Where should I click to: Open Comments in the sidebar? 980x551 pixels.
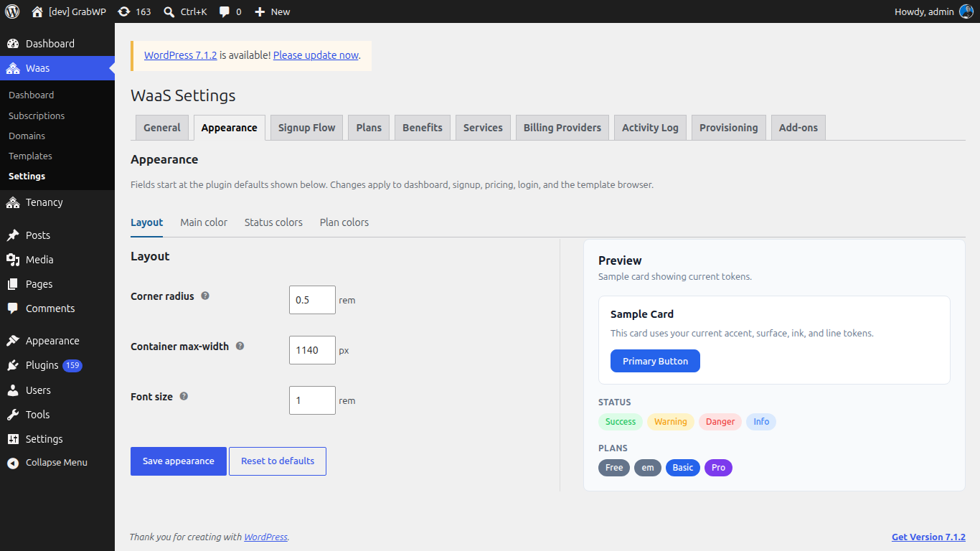pos(57,309)
